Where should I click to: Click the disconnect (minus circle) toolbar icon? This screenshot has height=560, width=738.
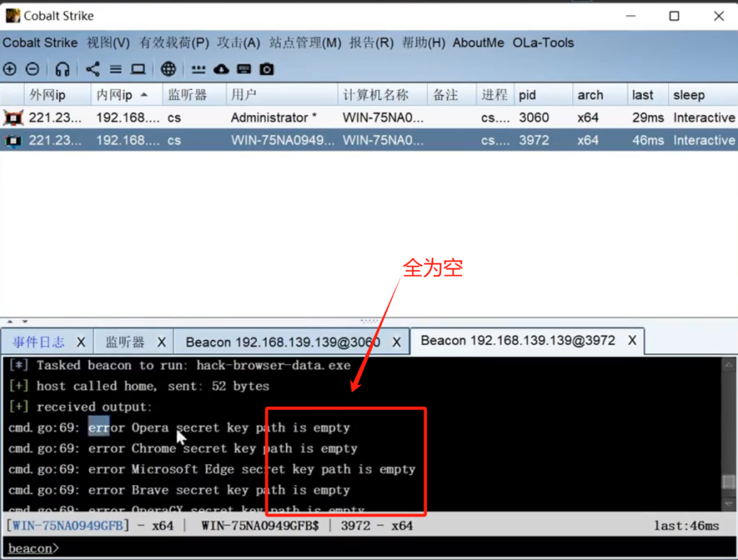point(32,69)
